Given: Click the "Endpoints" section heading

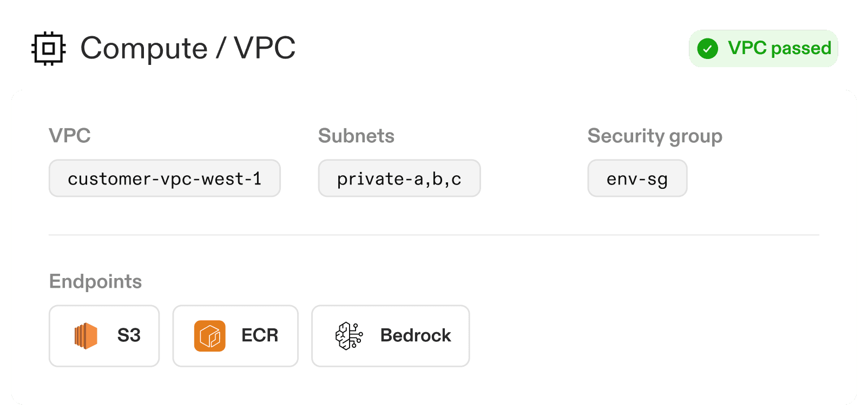Looking at the screenshot, I should tap(95, 282).
